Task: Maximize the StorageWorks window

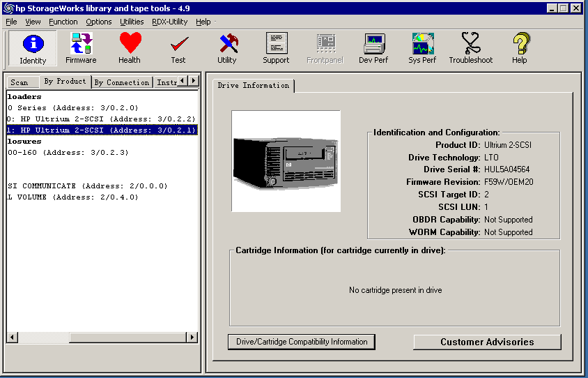Action: [563, 8]
